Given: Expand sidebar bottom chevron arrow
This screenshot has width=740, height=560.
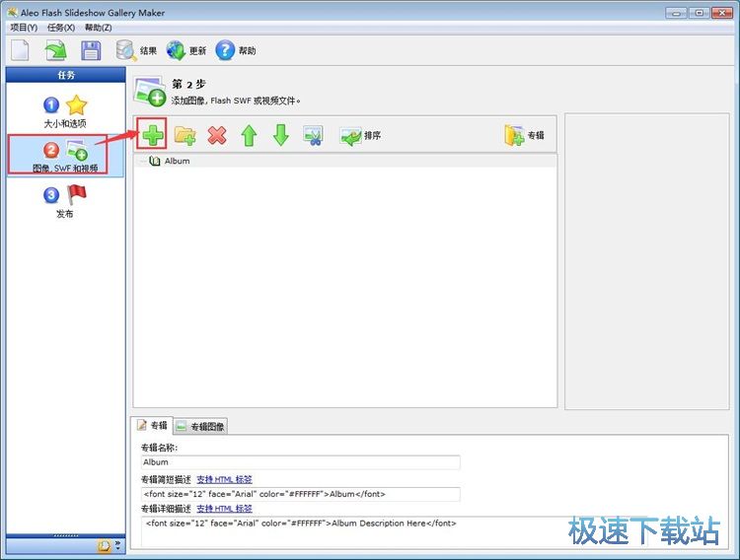Looking at the screenshot, I should coord(117,545).
